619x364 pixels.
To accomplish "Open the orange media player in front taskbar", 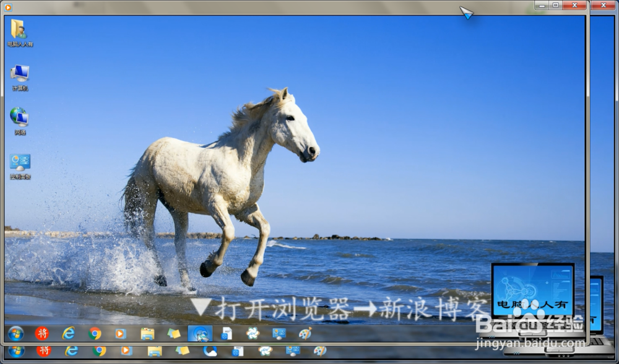I will [x=121, y=334].
